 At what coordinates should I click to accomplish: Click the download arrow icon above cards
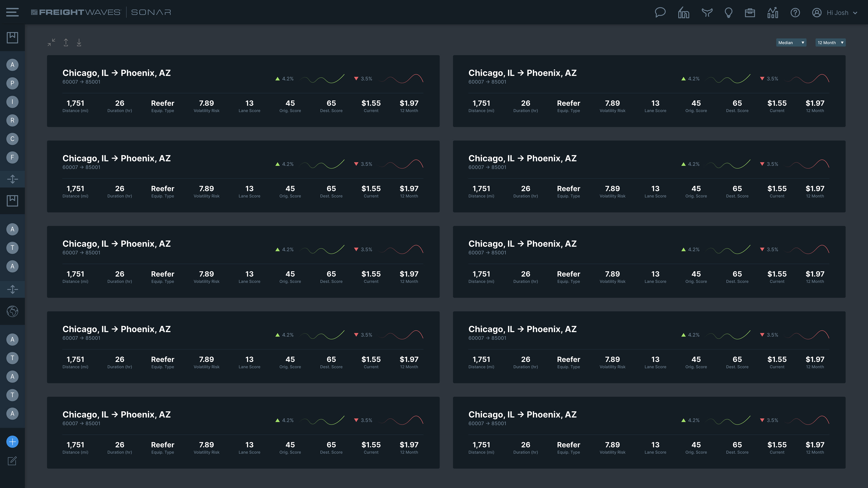pyautogui.click(x=79, y=42)
